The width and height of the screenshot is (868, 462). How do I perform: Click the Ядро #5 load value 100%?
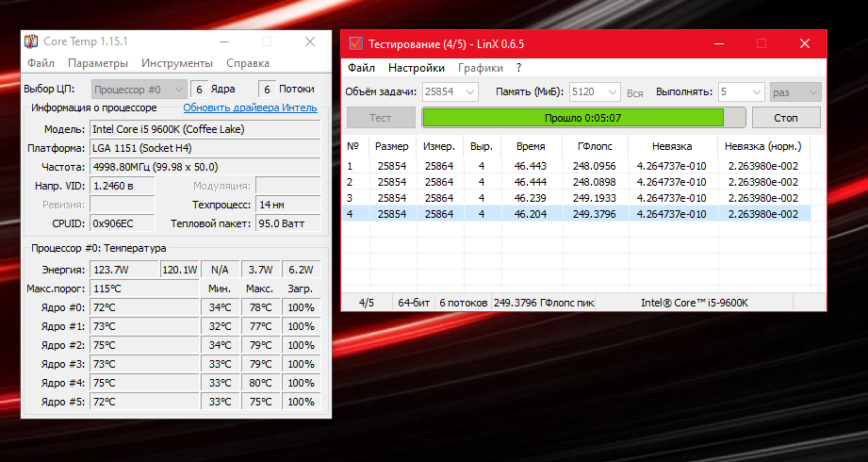[x=302, y=402]
